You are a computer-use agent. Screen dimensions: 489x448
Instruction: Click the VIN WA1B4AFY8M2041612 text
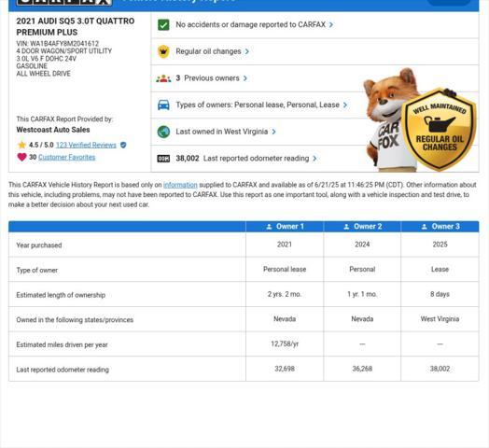pos(57,44)
